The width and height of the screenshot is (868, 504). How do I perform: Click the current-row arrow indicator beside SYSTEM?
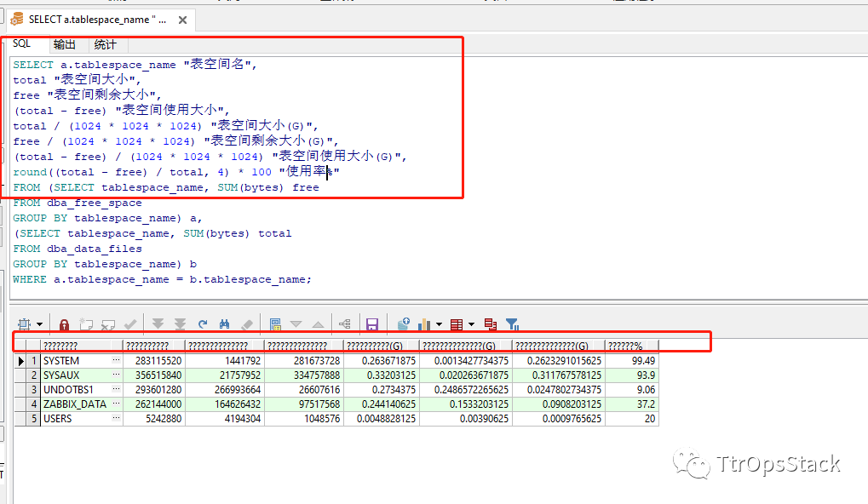click(x=20, y=361)
